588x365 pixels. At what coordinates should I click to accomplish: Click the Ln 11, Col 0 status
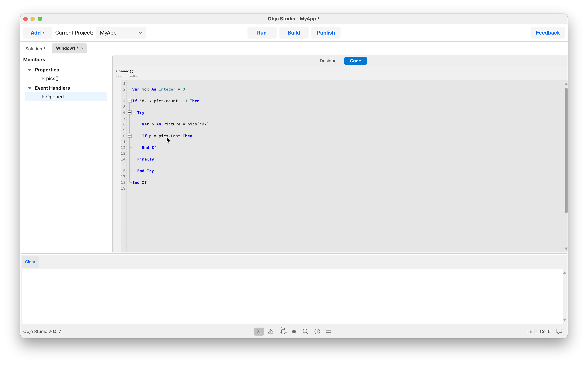coord(539,331)
